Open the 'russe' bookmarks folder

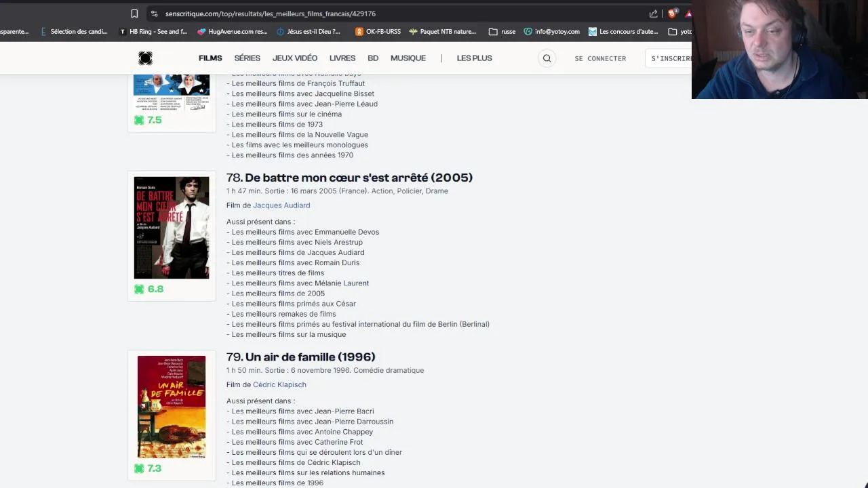coord(502,31)
